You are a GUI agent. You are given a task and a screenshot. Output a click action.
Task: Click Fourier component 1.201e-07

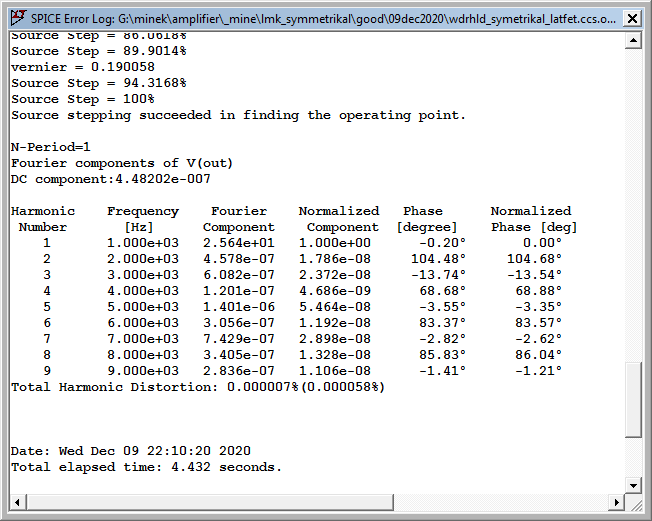pyautogui.click(x=239, y=291)
